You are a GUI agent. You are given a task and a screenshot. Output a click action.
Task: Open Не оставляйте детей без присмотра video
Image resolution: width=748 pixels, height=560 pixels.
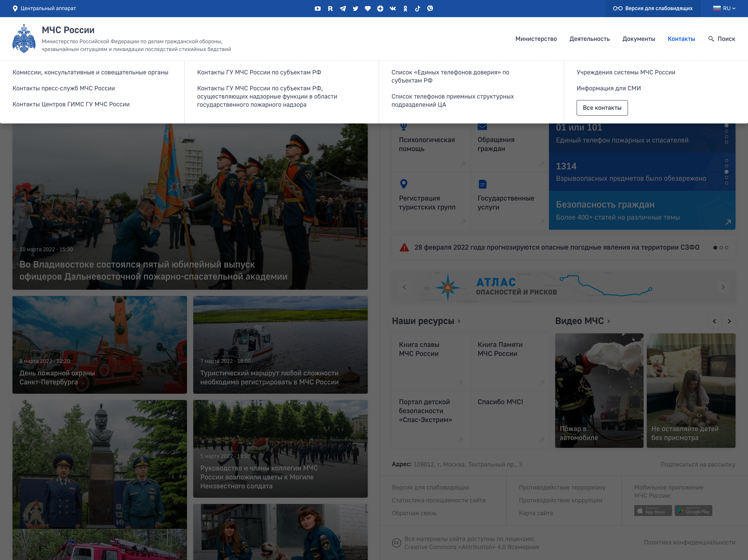(x=691, y=391)
